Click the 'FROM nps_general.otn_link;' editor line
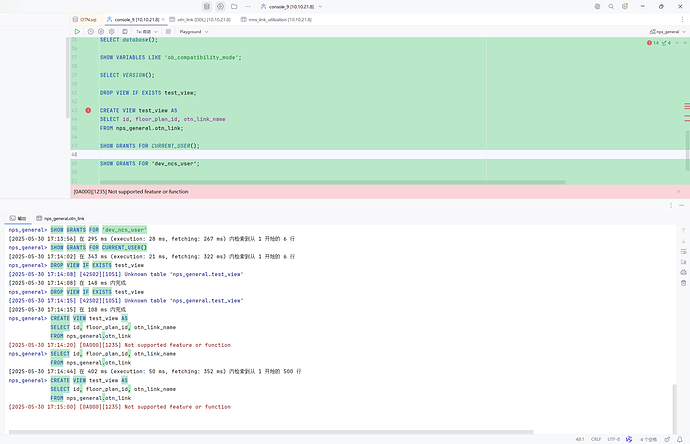 click(x=142, y=128)
